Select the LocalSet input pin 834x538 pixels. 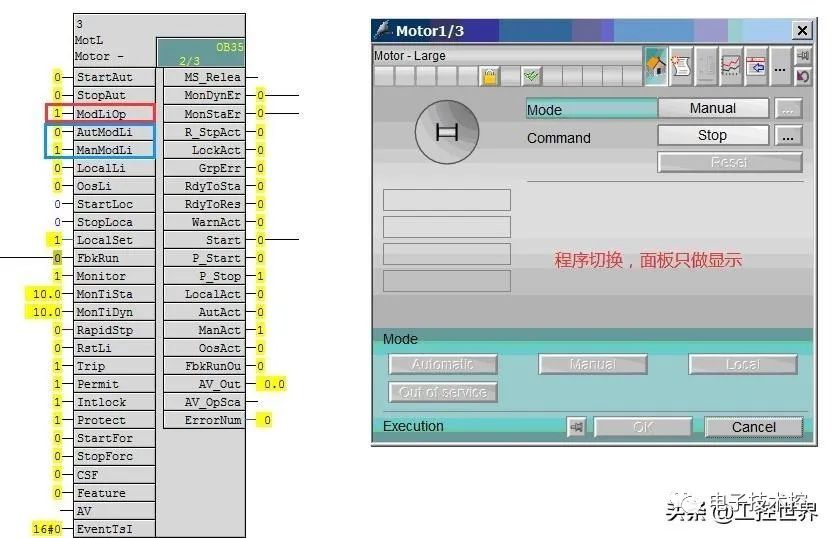(115, 240)
